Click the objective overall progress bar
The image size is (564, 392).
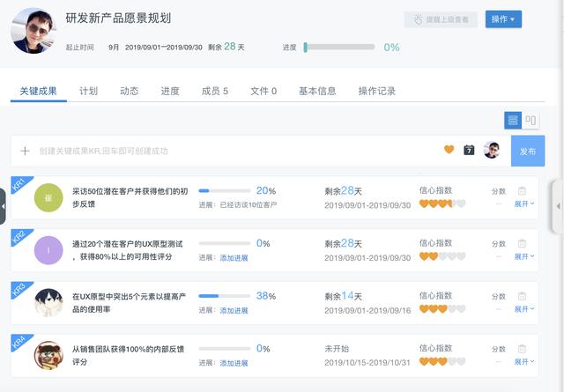(x=339, y=47)
